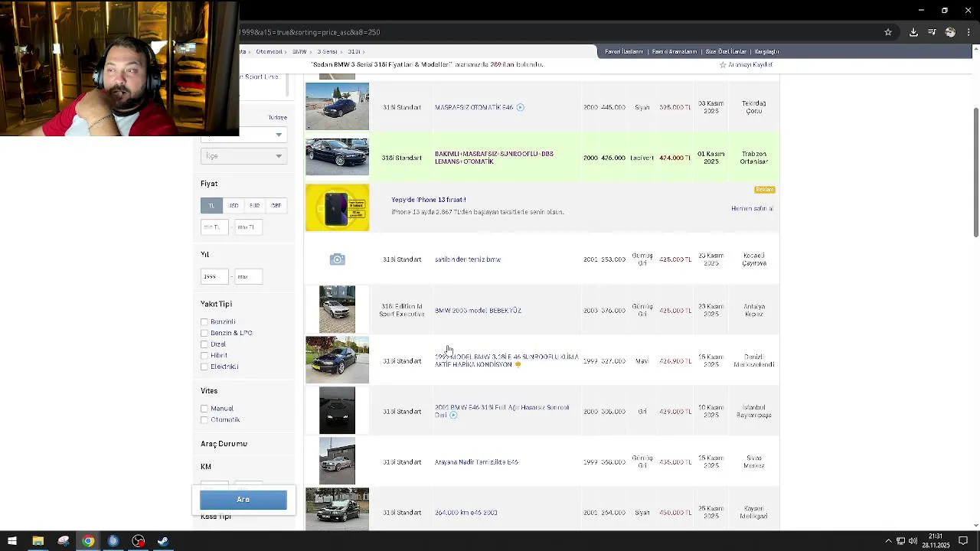This screenshot has width=980, height=551.
Task: Tick the Benzinli fuel checkbox
Action: tap(204, 322)
